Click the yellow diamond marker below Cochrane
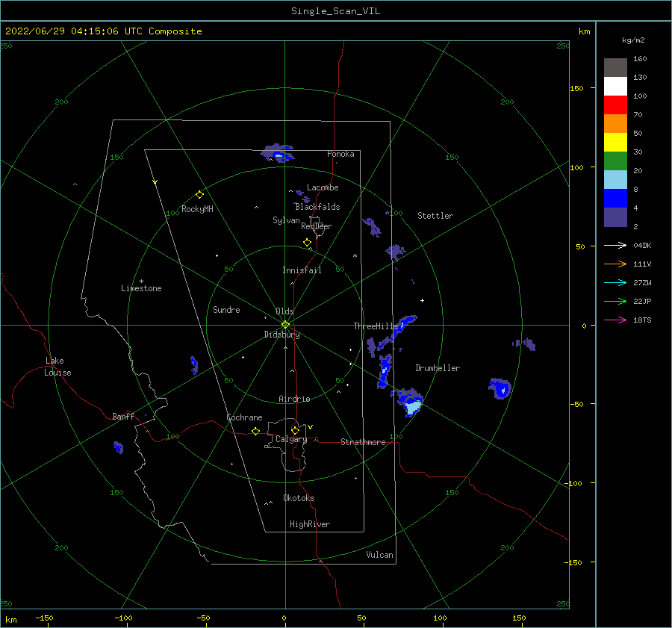This screenshot has width=672, height=628. coord(255,431)
